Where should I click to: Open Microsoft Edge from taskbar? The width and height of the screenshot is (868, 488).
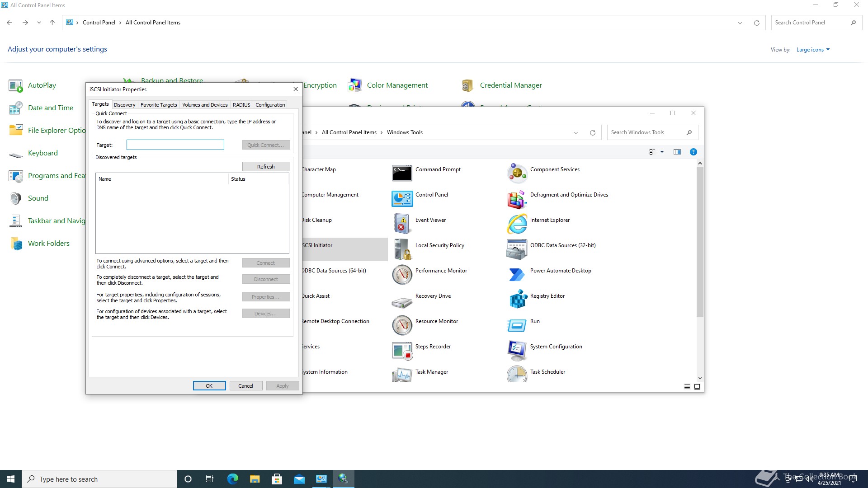[x=232, y=479]
